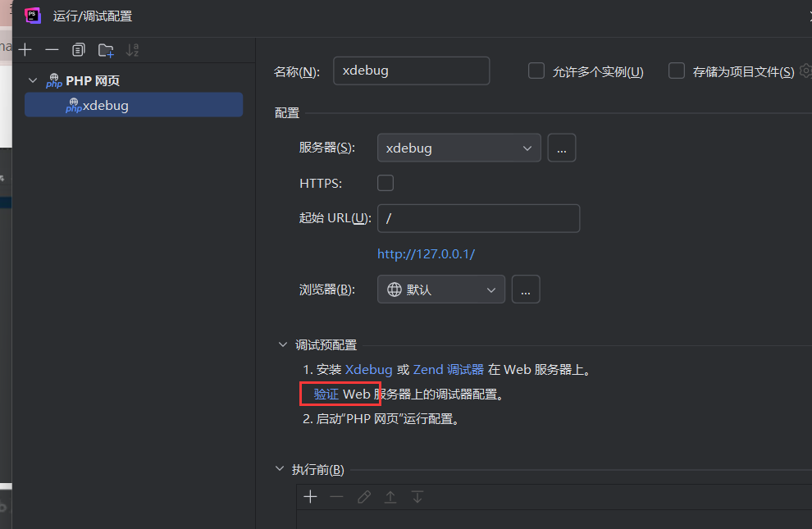Image resolution: width=812 pixels, height=529 pixels.
Task: Copy the xdebug configuration
Action: pyautogui.click(x=78, y=49)
